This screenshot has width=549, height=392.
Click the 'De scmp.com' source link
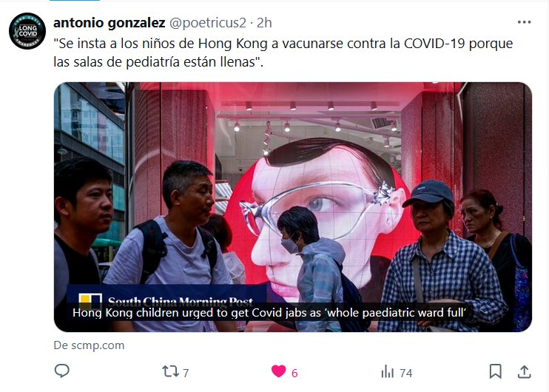89,345
